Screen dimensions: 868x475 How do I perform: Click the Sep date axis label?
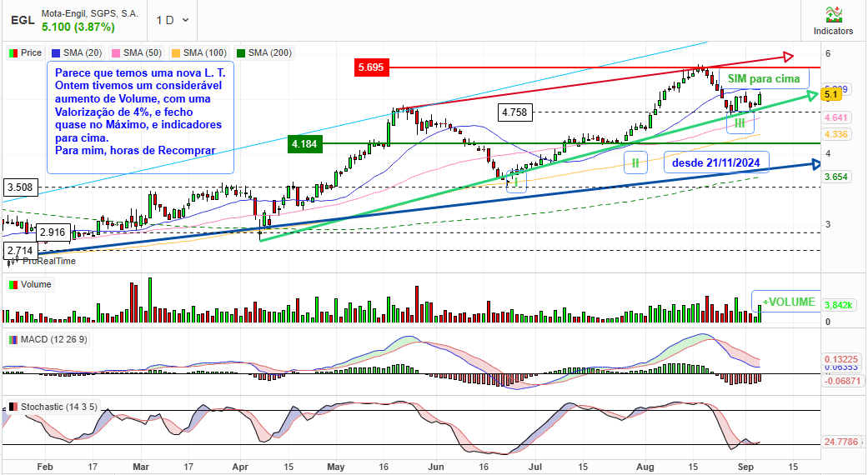(745, 467)
